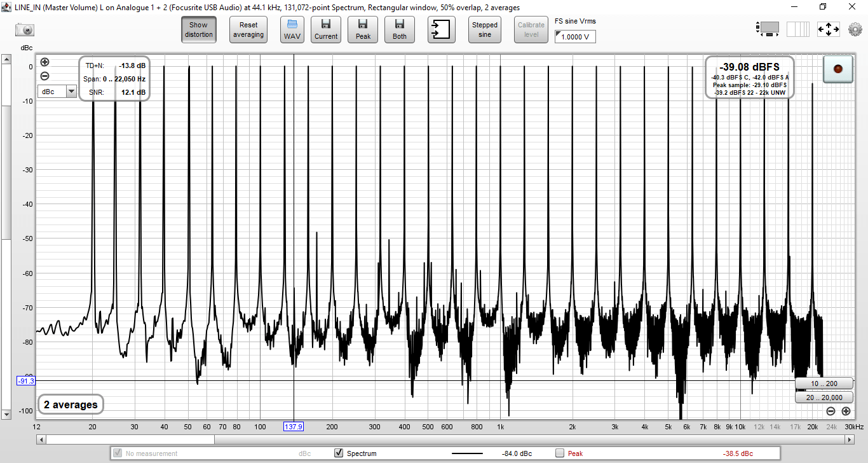The height and width of the screenshot is (463, 868).
Task: Click the Reset averaging button
Action: click(x=248, y=30)
